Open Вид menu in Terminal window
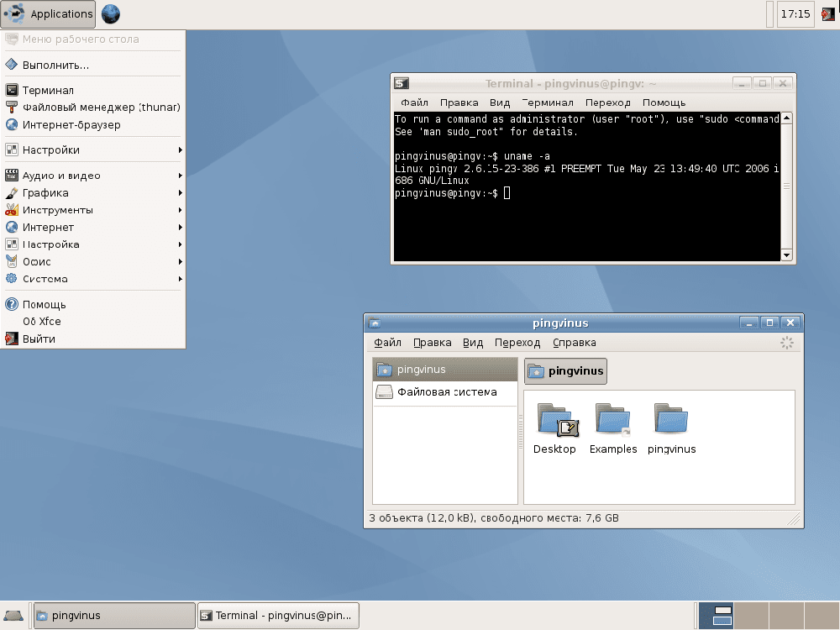The image size is (840, 630). tap(499, 102)
